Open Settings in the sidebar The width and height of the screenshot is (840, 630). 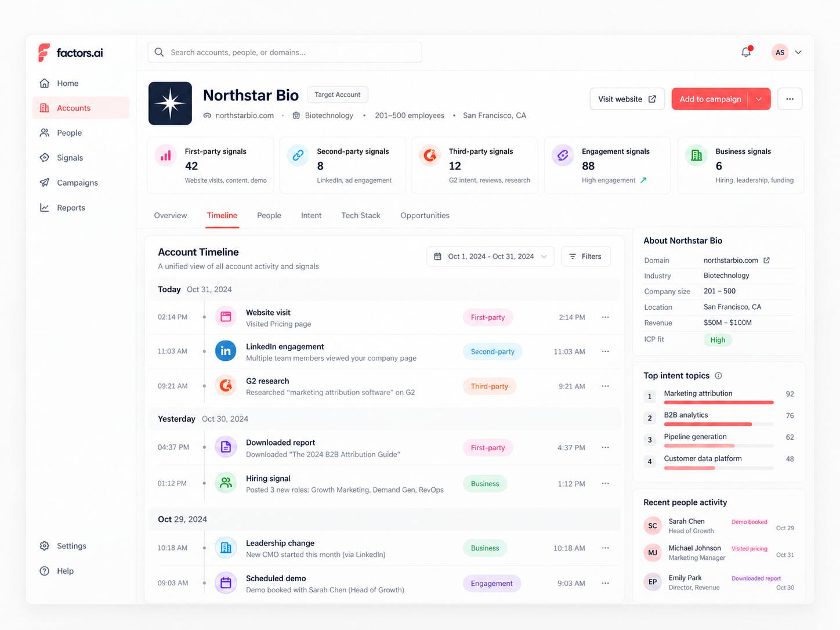pyautogui.click(x=81, y=546)
